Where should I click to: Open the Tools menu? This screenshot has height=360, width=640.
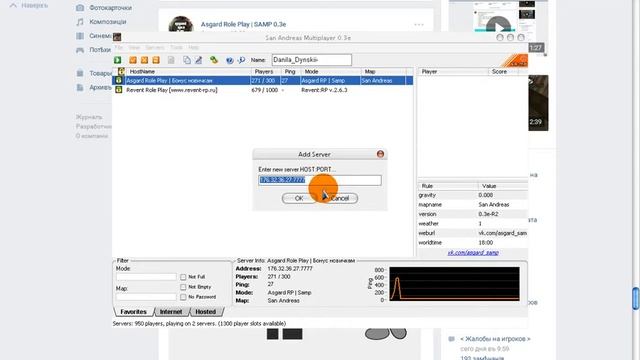[x=176, y=47]
